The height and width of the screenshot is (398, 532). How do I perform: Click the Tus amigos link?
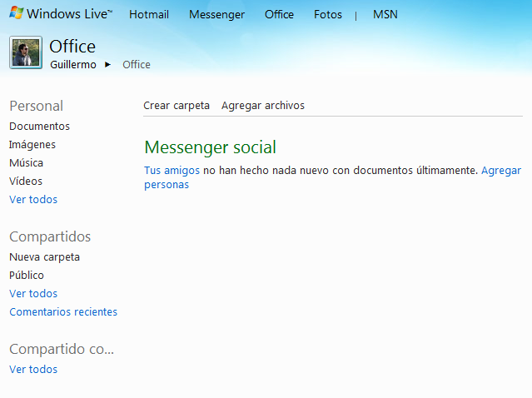click(x=172, y=171)
